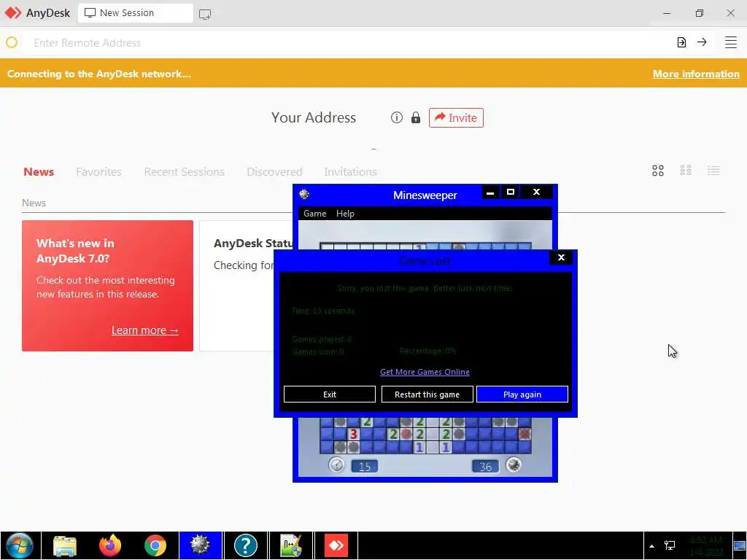The width and height of the screenshot is (747, 560).
Task: Click the shield installer icon in taskbar
Action: pyautogui.click(x=291, y=545)
